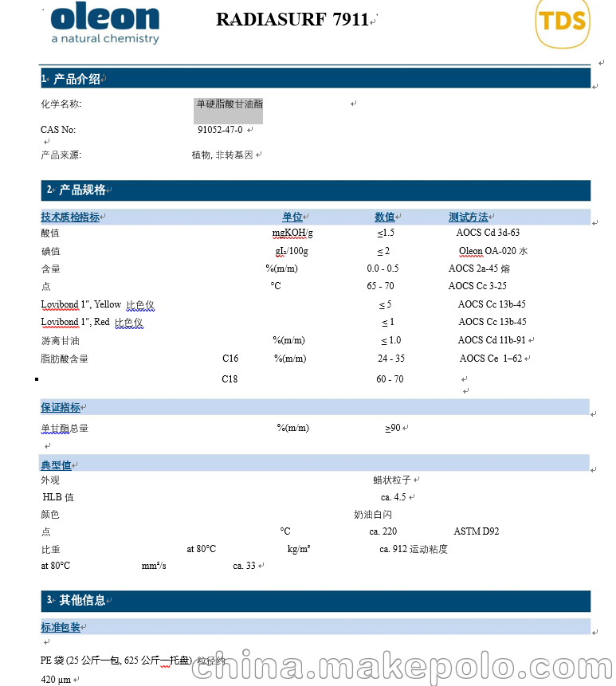Select the text 植物, 非转基因
Screen dimensions: 616x686
click(222, 155)
